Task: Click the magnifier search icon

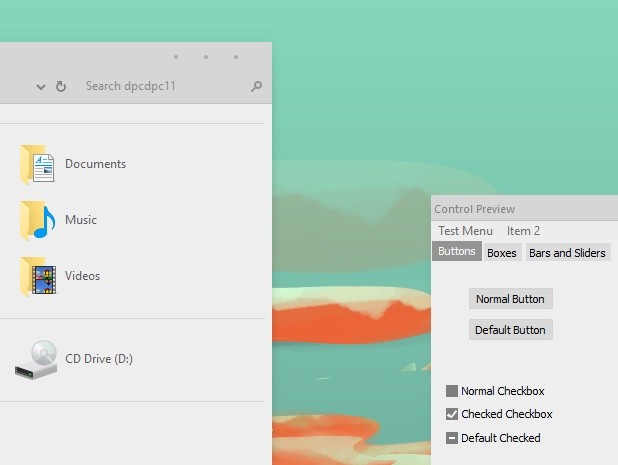Action: pos(256,86)
